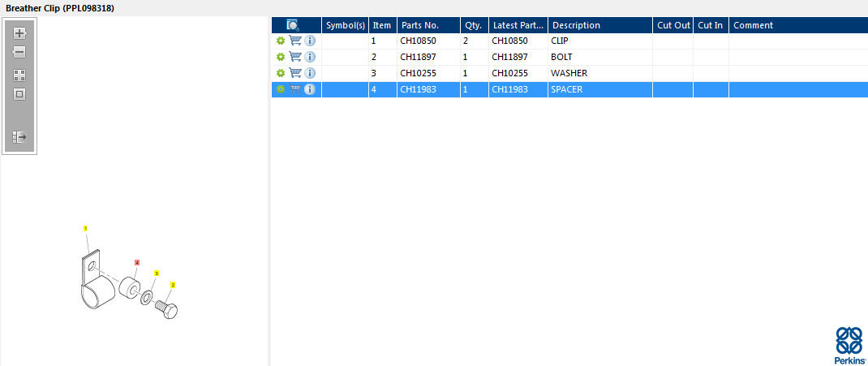The height and width of the screenshot is (366, 868).
Task: Click the SPACER description cell
Action: (600, 89)
